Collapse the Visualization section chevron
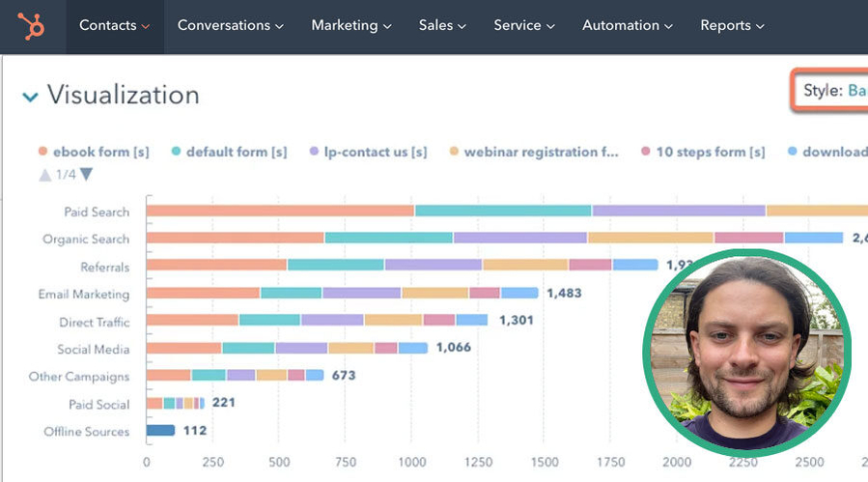The image size is (868, 482). [31, 97]
